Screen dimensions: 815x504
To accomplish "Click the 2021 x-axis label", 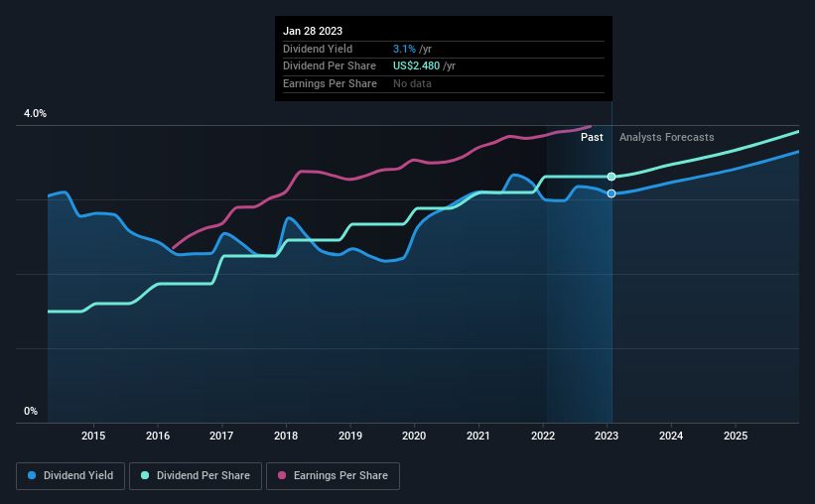I will click(x=478, y=436).
